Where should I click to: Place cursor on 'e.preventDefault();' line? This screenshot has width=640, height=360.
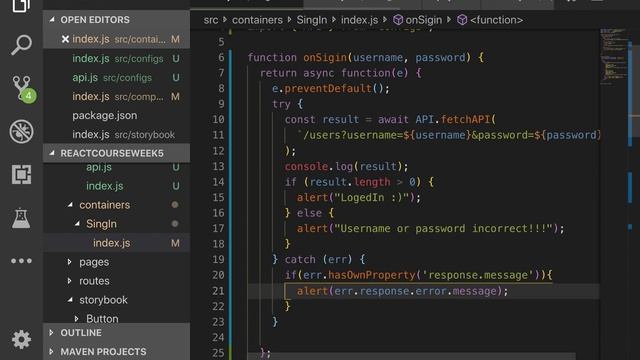pyautogui.click(x=331, y=89)
